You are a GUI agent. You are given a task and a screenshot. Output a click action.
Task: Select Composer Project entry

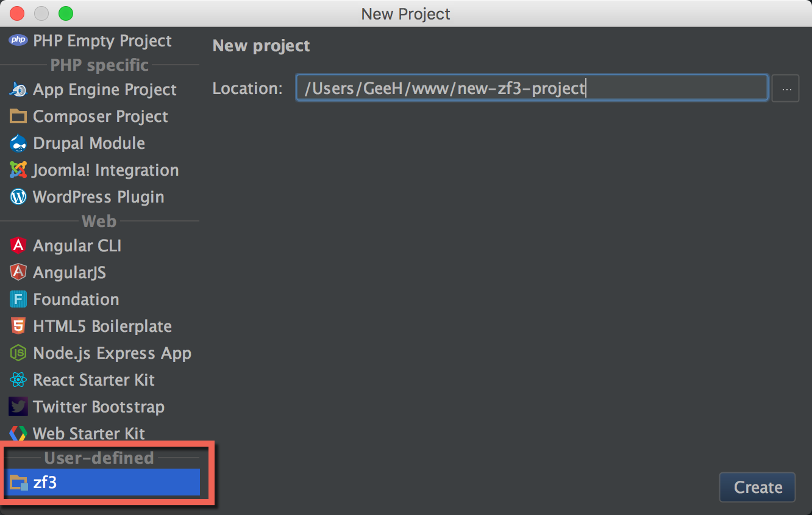[x=100, y=116]
